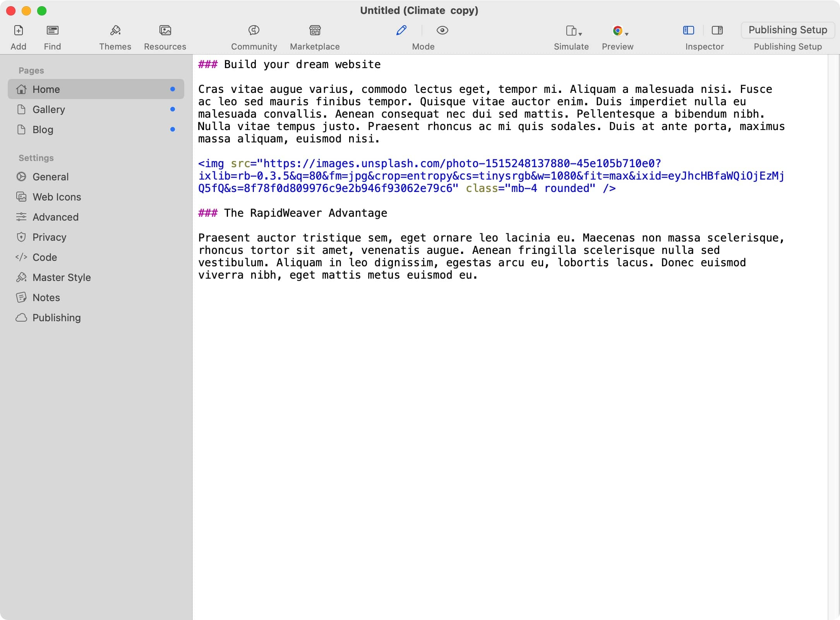This screenshot has height=620, width=840.
Task: Click the Pages section header
Action: 31,70
